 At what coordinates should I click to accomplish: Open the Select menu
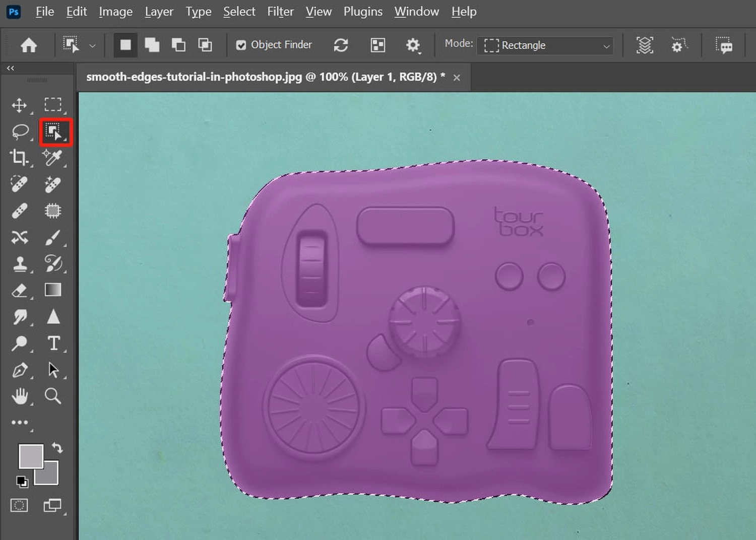pos(239,12)
